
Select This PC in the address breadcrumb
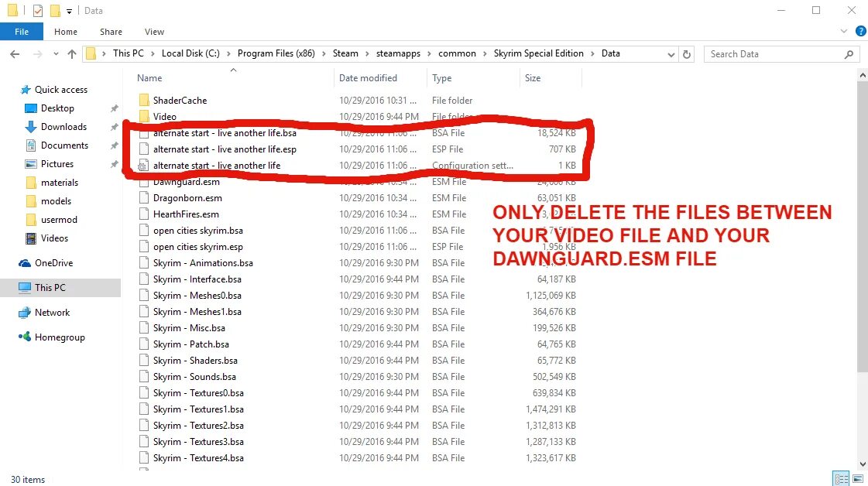(129, 53)
